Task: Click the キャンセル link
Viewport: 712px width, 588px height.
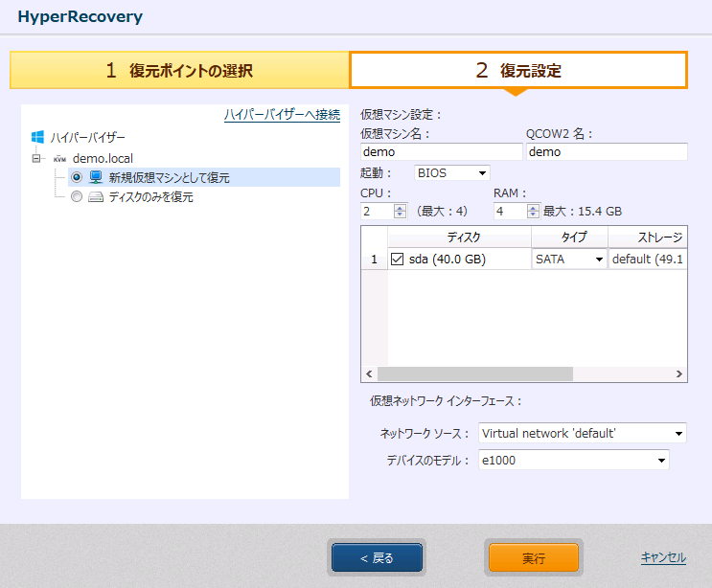Action: tap(663, 557)
